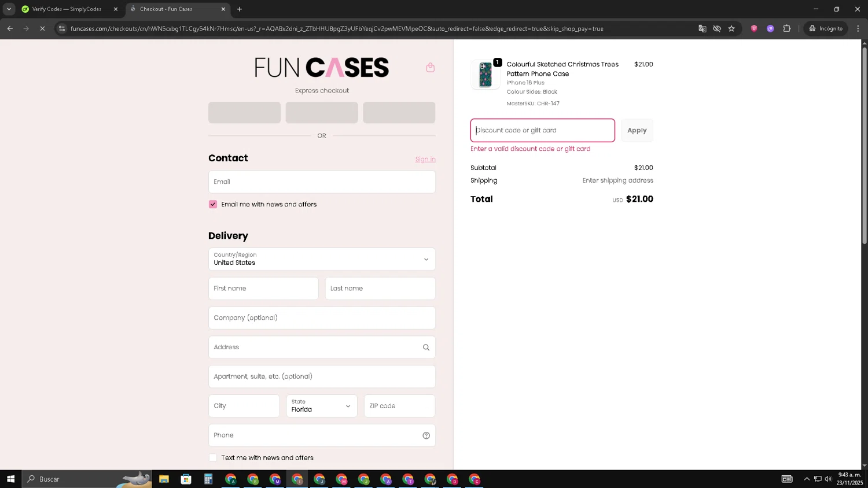Focus the City input field
868x488 pixels.
(x=244, y=406)
